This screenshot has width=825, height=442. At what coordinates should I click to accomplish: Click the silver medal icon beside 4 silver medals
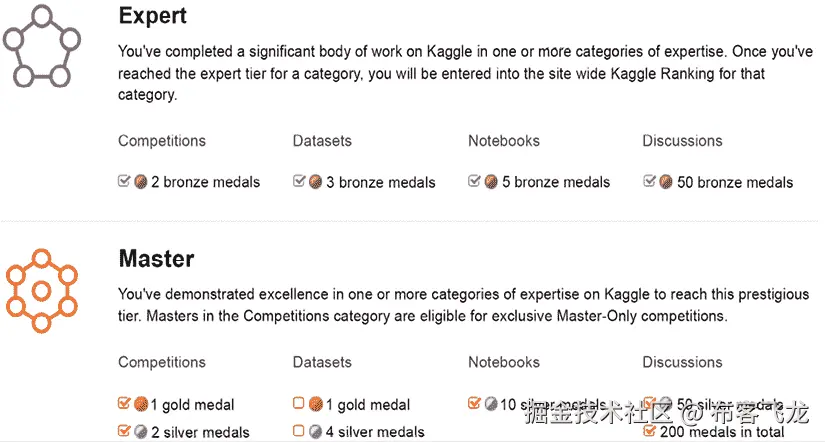(315, 432)
